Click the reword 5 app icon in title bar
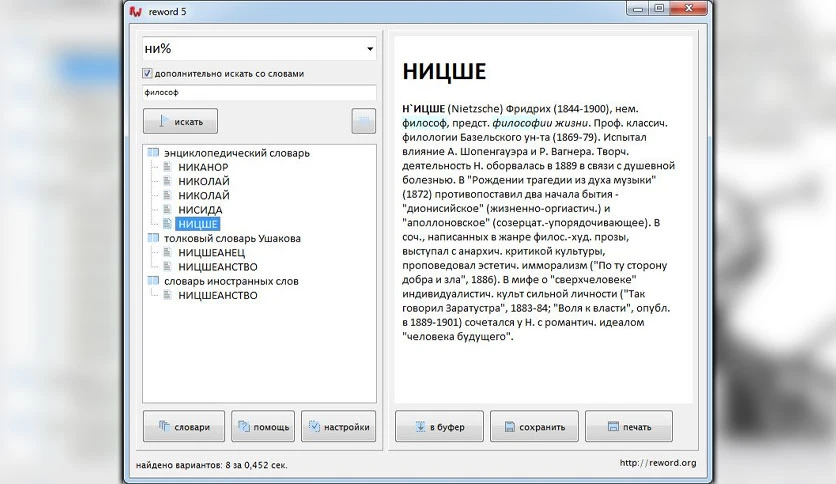Screen dimensions: 836x484 coord(136,12)
